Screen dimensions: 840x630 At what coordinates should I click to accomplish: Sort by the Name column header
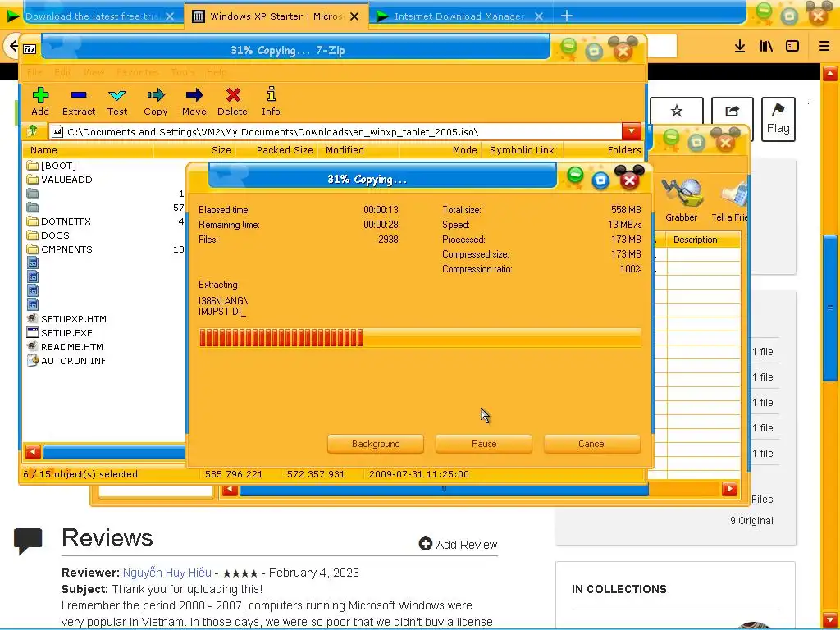tap(89, 150)
